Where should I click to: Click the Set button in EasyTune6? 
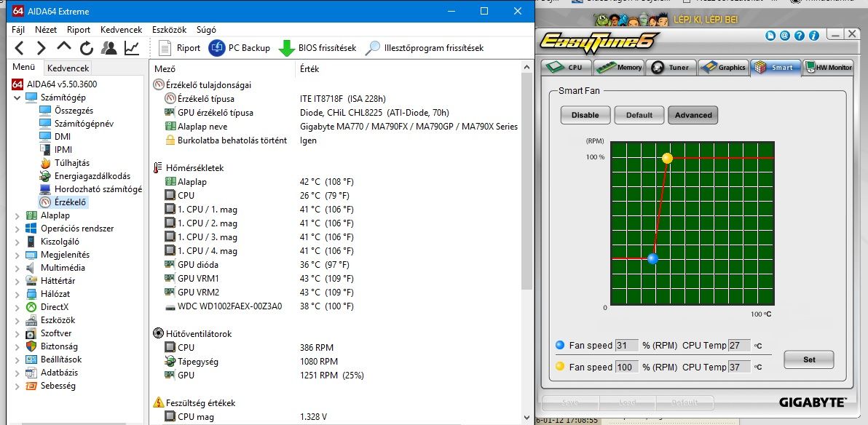(809, 360)
